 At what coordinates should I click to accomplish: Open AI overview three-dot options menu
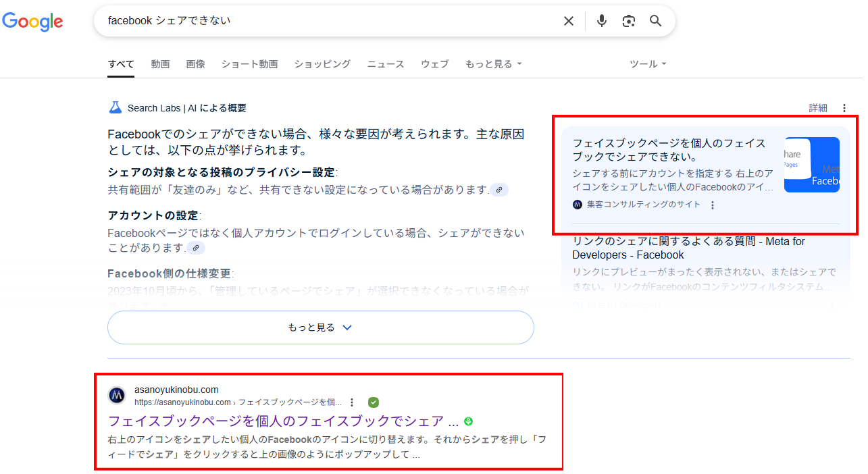click(844, 108)
